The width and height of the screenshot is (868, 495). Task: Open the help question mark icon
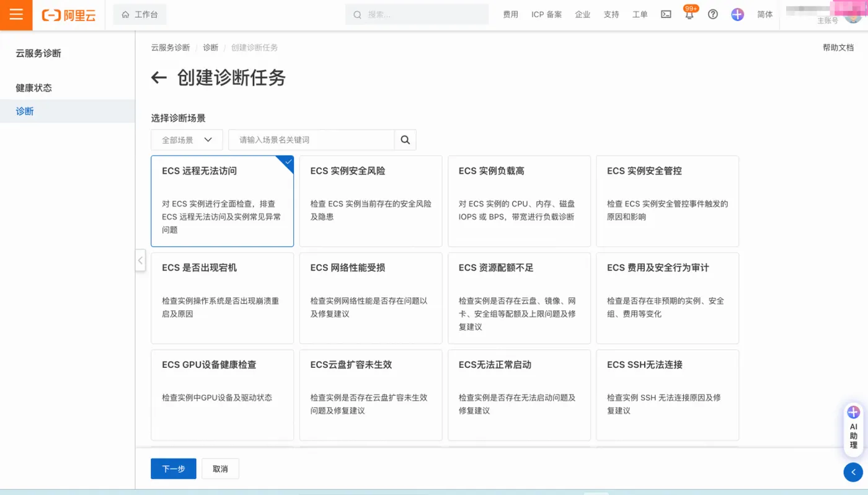coord(713,14)
